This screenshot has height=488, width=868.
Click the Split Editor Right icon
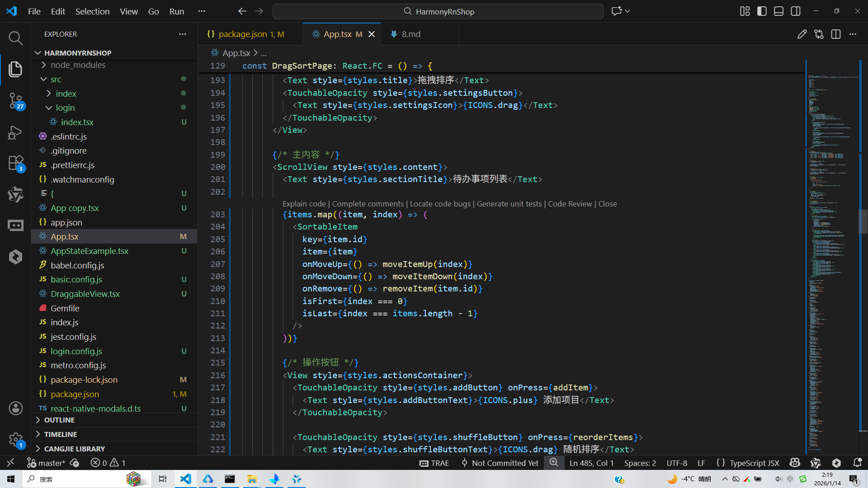(x=835, y=34)
